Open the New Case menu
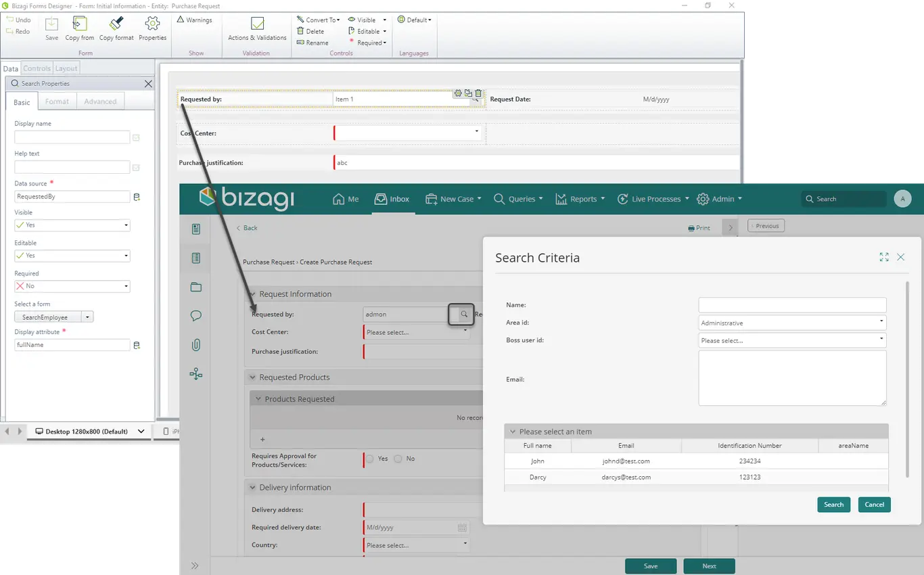 click(x=453, y=199)
